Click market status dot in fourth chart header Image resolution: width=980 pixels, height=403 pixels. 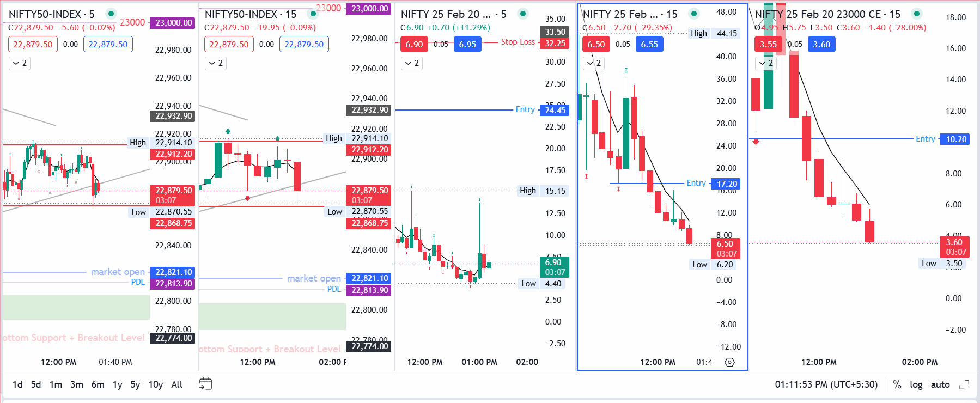[x=694, y=14]
